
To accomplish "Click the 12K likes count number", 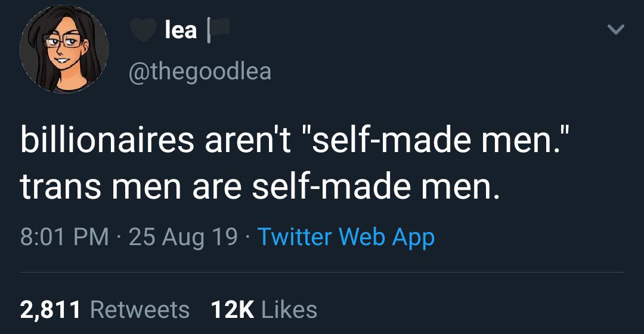I will (233, 310).
